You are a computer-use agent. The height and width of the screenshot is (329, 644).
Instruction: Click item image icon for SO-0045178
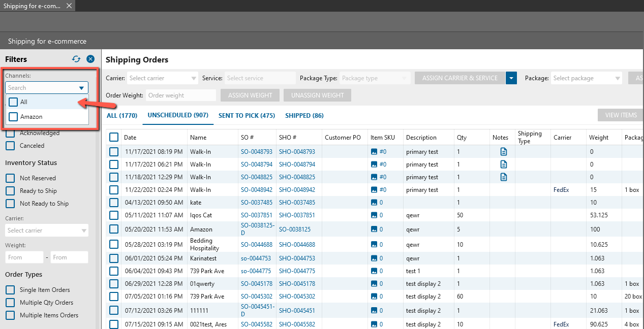click(x=374, y=284)
